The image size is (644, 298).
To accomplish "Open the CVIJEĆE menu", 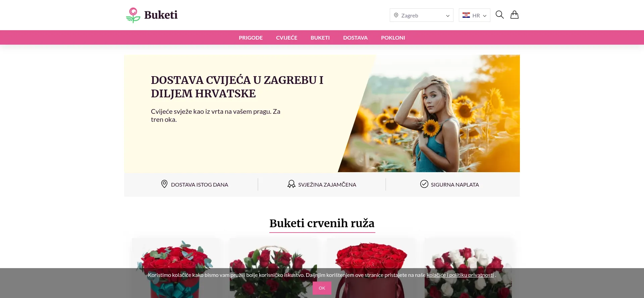I will (x=286, y=38).
